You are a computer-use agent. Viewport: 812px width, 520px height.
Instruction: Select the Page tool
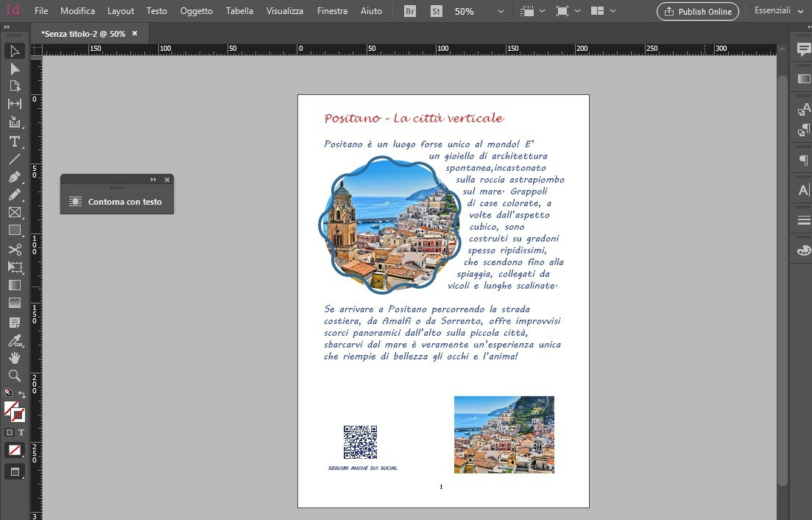click(15, 86)
